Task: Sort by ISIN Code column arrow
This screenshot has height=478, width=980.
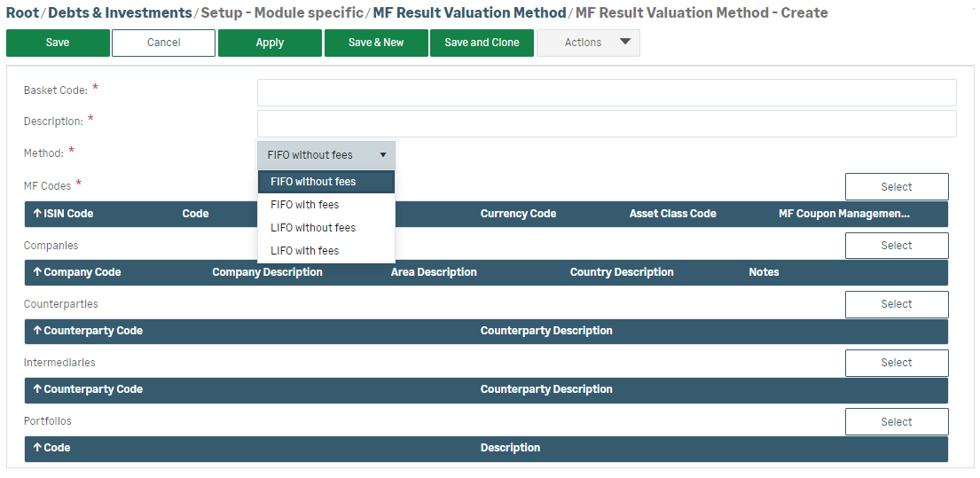Action: pyautogui.click(x=63, y=214)
